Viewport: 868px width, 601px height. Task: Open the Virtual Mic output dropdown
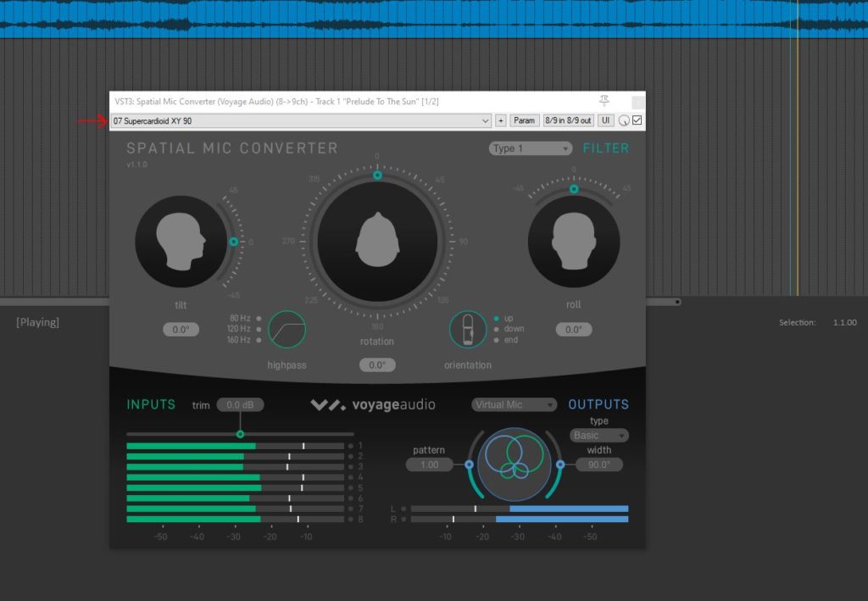(514, 404)
